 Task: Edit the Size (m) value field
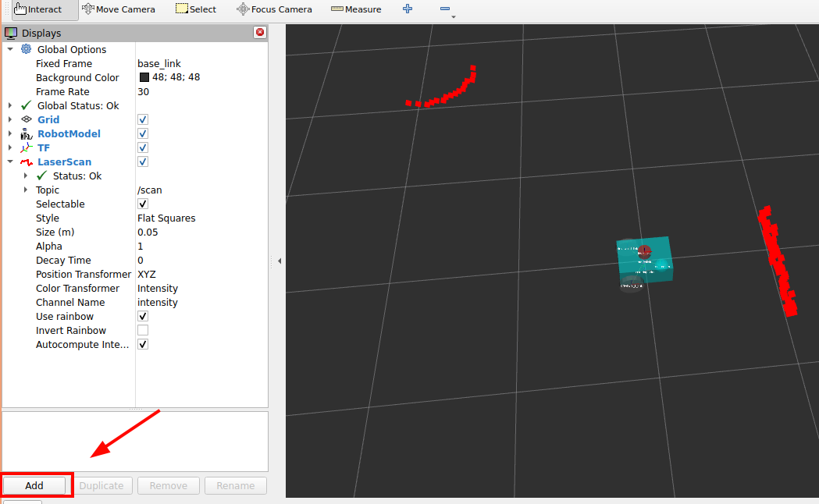click(x=199, y=232)
